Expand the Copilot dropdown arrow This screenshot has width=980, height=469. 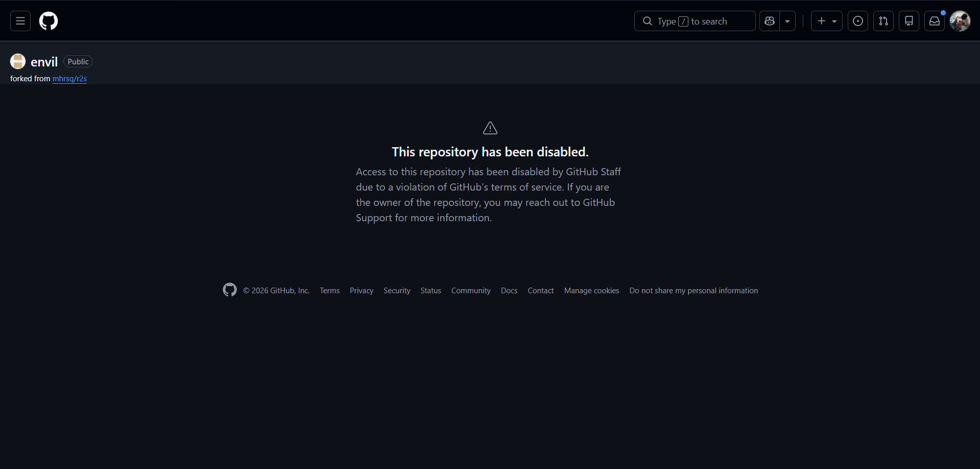[x=787, y=21]
